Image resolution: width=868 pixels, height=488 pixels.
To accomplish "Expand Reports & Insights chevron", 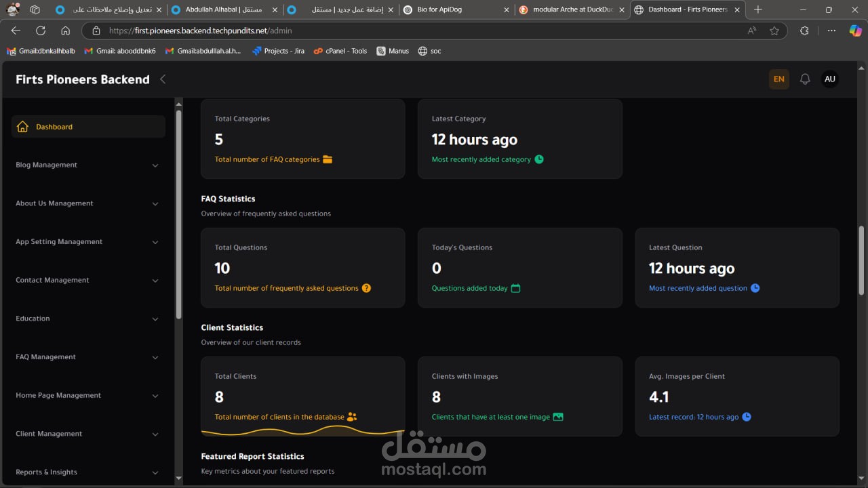I will click(x=155, y=472).
